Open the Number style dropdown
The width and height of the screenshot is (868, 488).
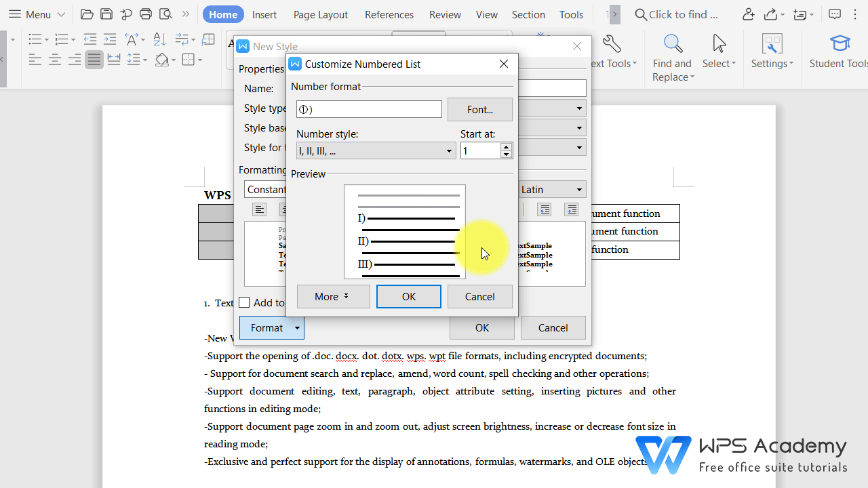point(376,150)
